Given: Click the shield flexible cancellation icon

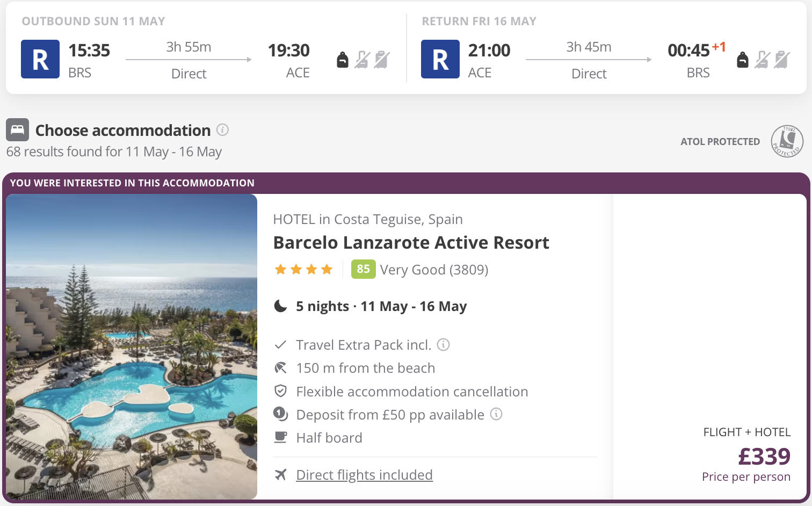Looking at the screenshot, I should point(280,391).
